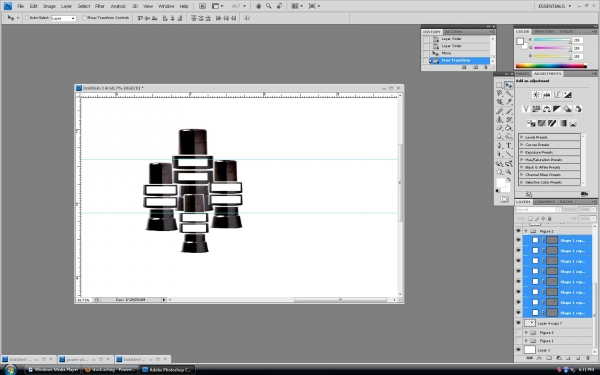
Task: Open the Analysis menu
Action: 118,6
